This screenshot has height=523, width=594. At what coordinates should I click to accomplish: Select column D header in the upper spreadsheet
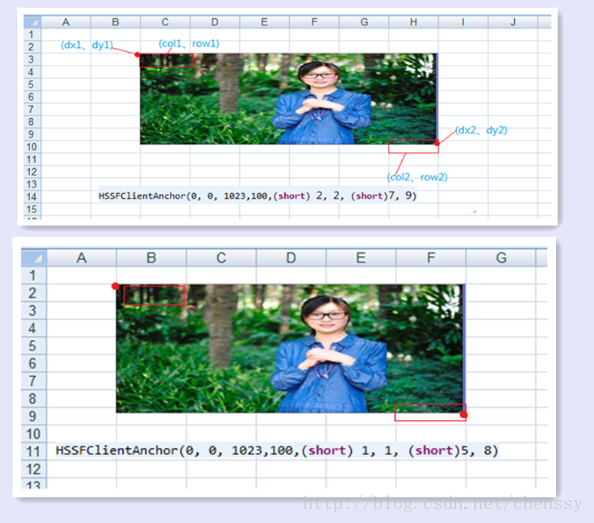pos(215,22)
